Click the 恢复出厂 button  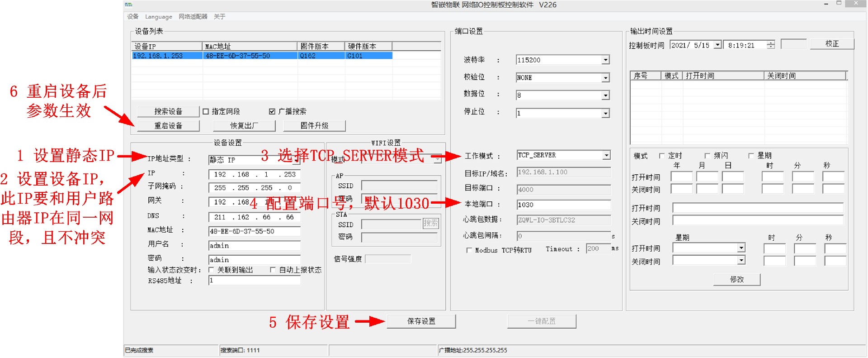coord(244,126)
